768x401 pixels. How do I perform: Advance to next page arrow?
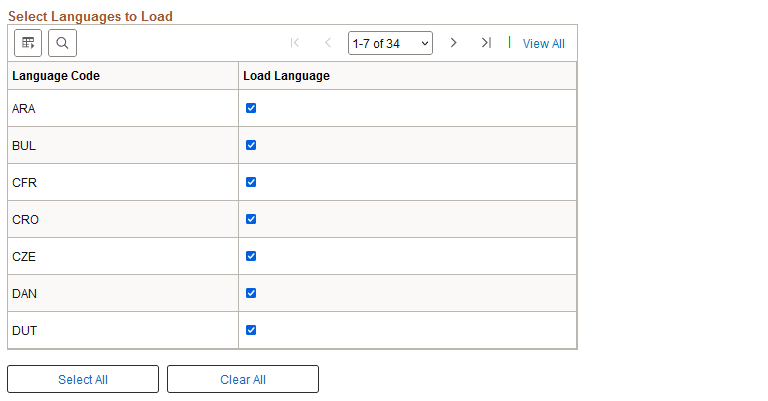pos(453,43)
